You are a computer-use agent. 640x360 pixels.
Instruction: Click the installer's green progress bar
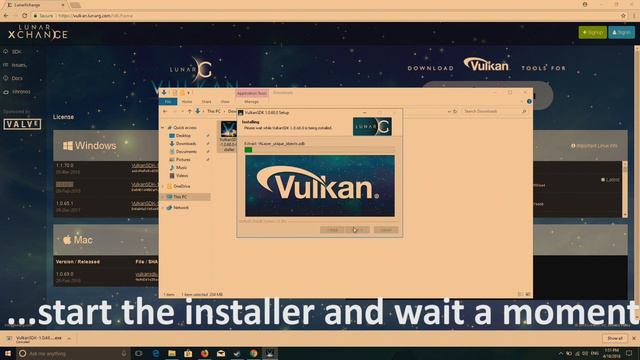248,150
